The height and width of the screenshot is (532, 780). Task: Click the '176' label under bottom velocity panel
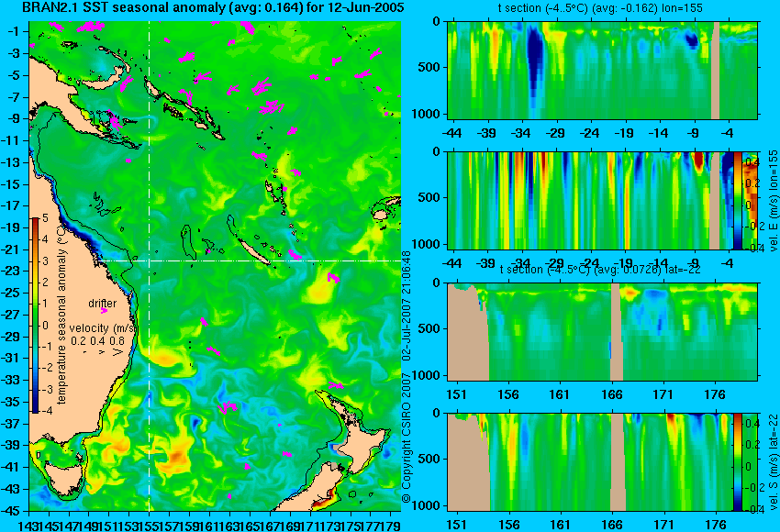[716, 525]
